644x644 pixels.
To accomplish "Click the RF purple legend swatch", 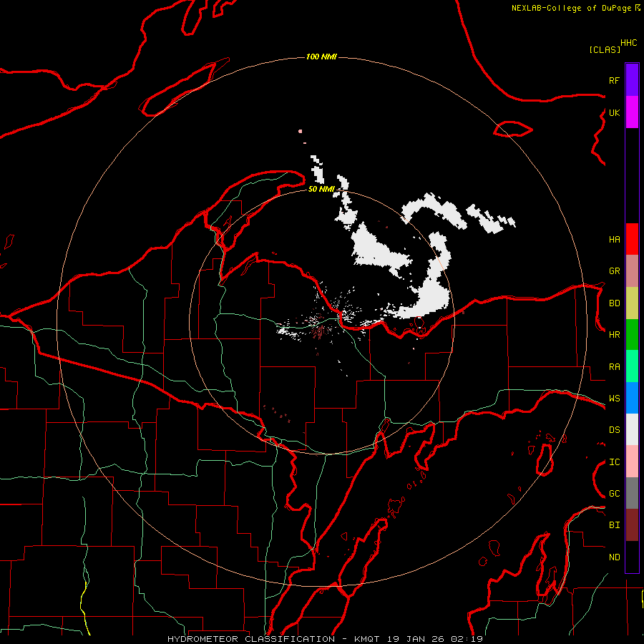I will (632, 80).
